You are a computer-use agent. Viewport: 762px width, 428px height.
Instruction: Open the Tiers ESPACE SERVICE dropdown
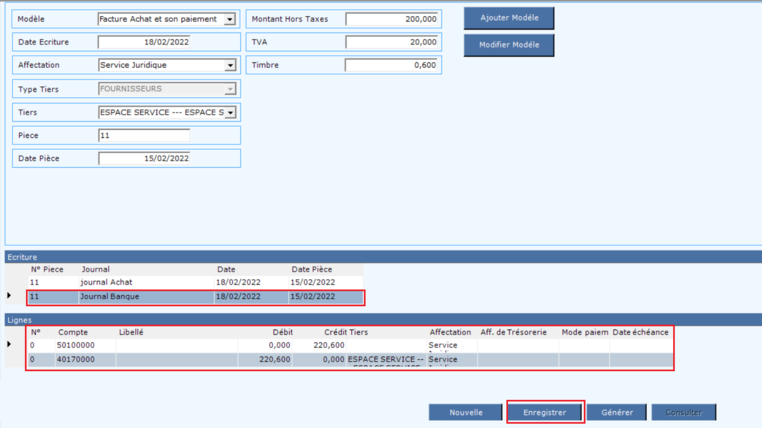(229, 113)
